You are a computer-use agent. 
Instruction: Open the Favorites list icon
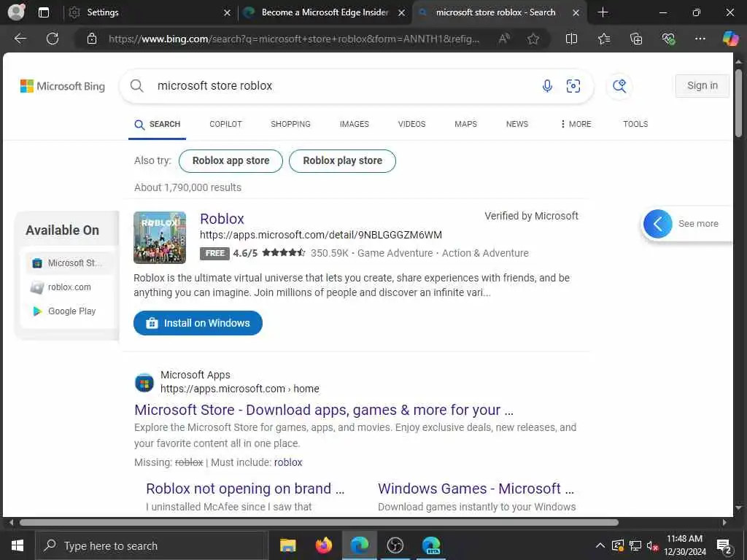603,39
